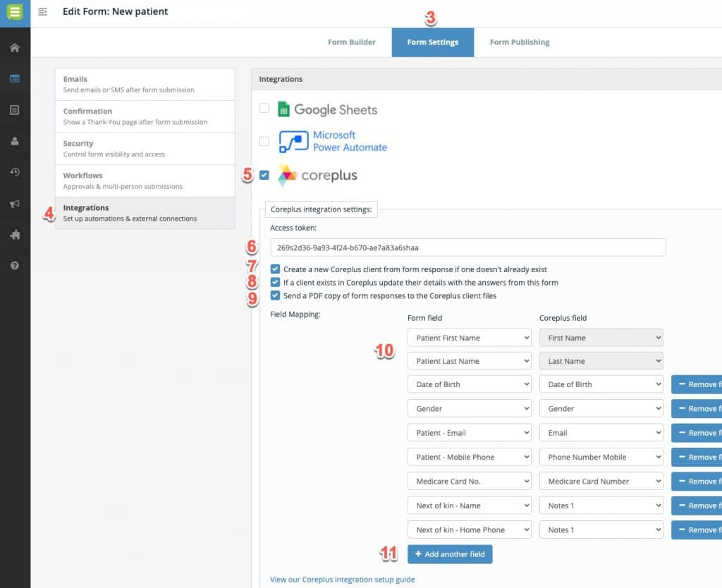Open the 'Patient First Name' form field dropdown
This screenshot has width=722, height=588.
pos(469,338)
